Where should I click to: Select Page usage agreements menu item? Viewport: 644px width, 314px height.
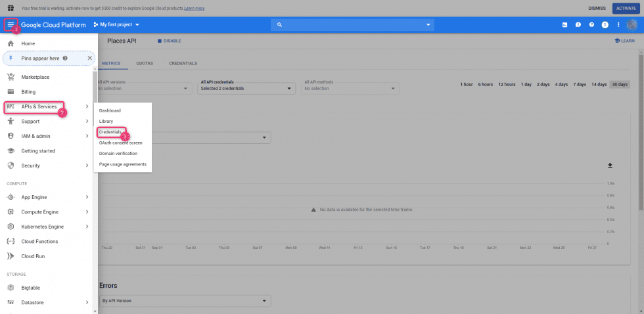(x=123, y=164)
